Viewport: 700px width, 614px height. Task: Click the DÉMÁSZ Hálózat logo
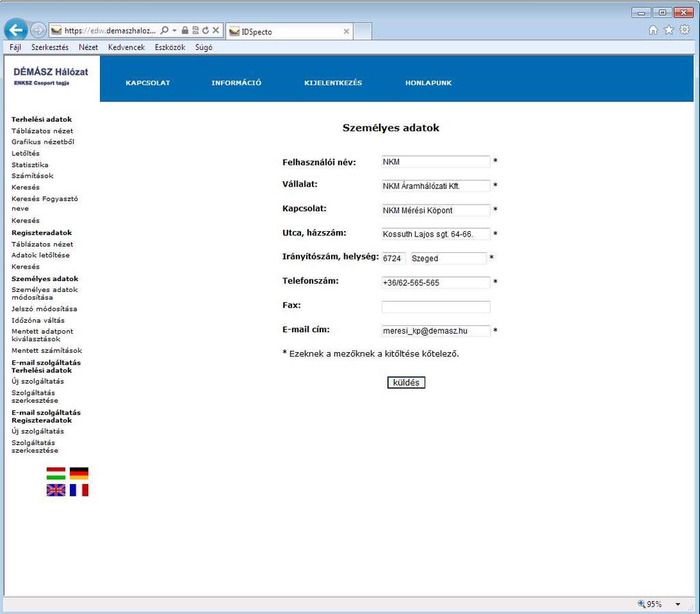(x=51, y=77)
